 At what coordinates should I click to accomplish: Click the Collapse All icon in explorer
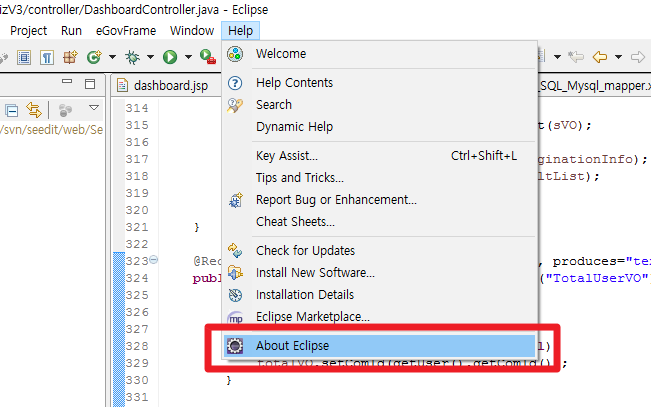coord(12,111)
